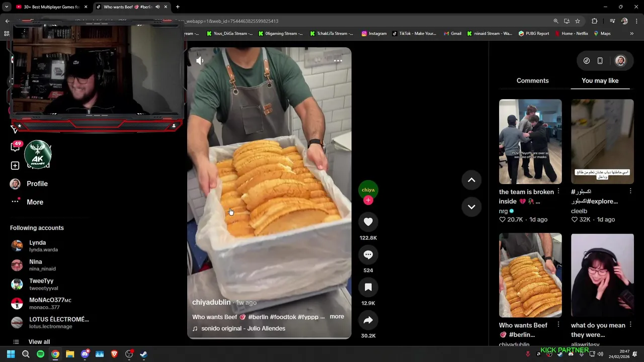Open Spotify from the taskbar
This screenshot has width=644, height=362.
point(40,354)
